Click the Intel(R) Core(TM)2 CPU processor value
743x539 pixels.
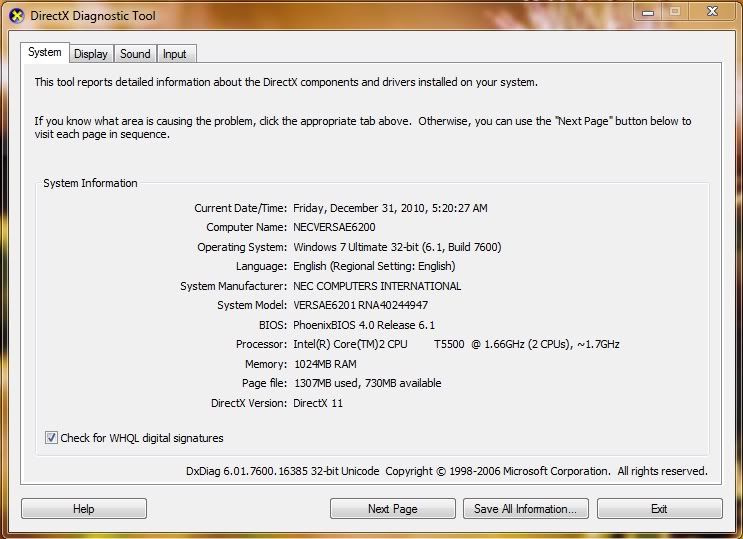click(x=456, y=344)
